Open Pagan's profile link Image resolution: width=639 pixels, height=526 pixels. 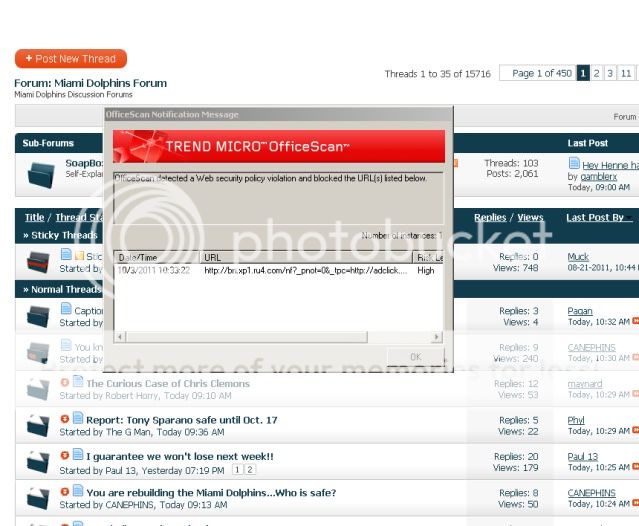click(580, 311)
